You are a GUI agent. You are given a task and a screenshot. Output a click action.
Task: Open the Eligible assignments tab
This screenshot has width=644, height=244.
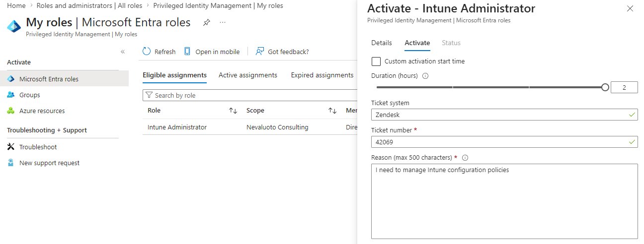click(x=174, y=75)
